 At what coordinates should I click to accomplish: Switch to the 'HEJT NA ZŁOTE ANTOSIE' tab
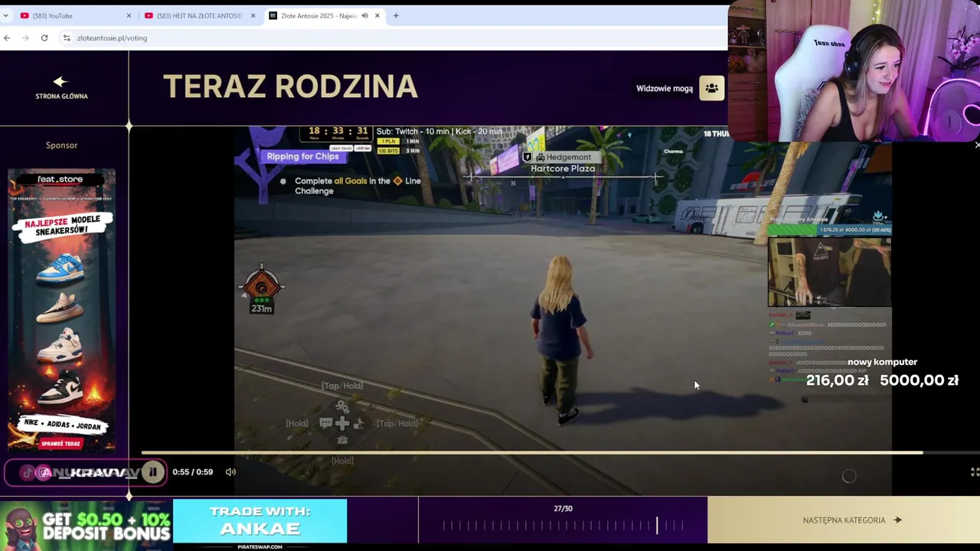click(199, 15)
